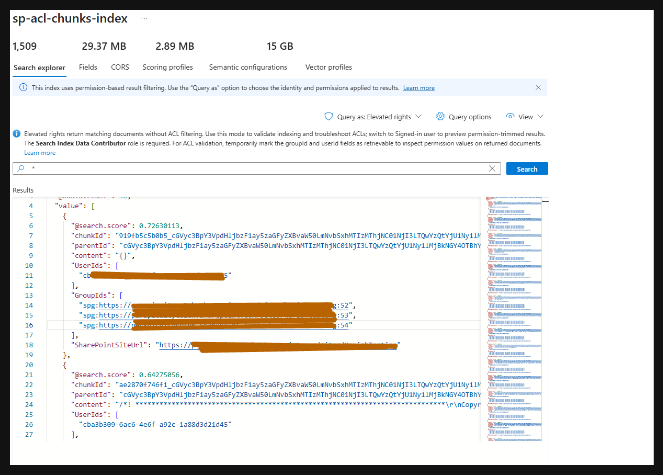Click line number 20 in results gutter
663x475 pixels.
point(29,365)
